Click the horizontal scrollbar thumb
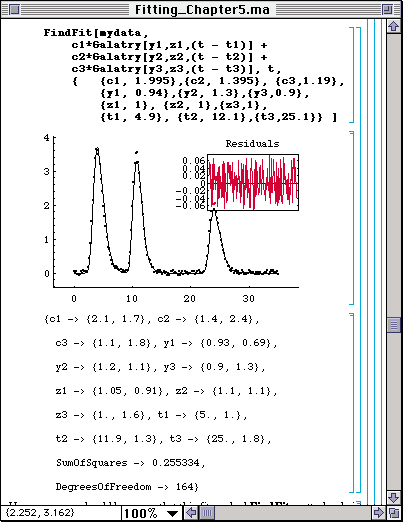The height and width of the screenshot is (522, 403). coord(207,512)
